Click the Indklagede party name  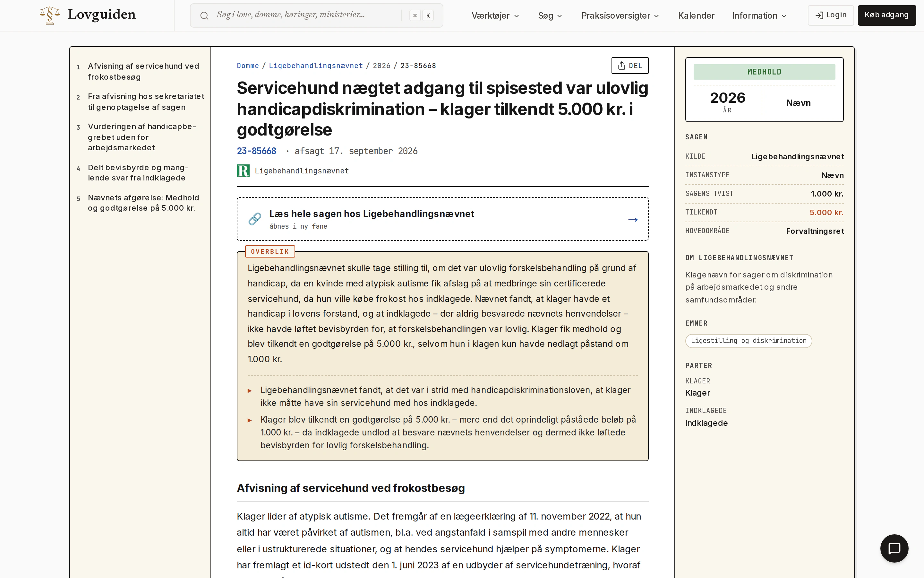pos(706,423)
